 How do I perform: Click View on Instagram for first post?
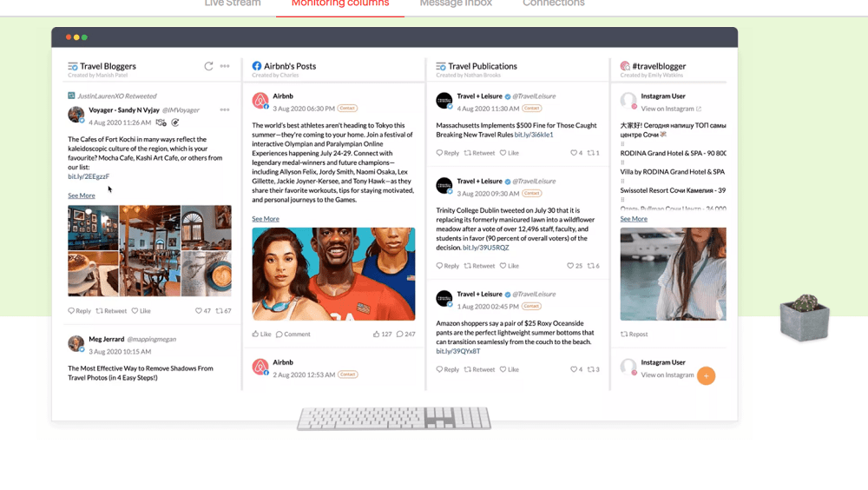671,109
